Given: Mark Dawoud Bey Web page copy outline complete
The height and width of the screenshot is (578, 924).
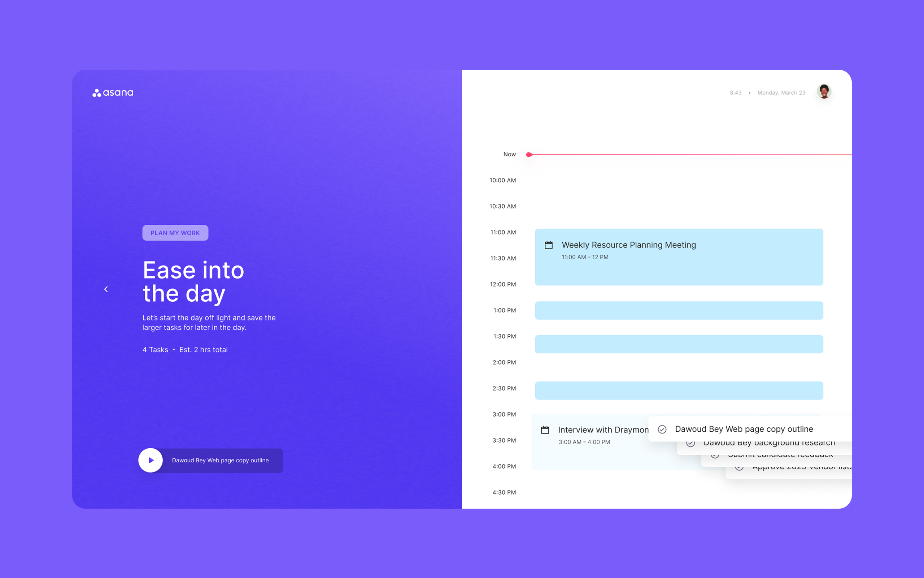Looking at the screenshot, I should pos(662,429).
